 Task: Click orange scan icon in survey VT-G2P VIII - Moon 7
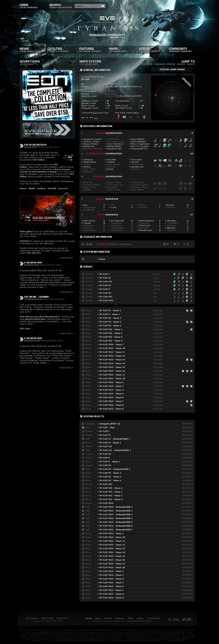191,401
